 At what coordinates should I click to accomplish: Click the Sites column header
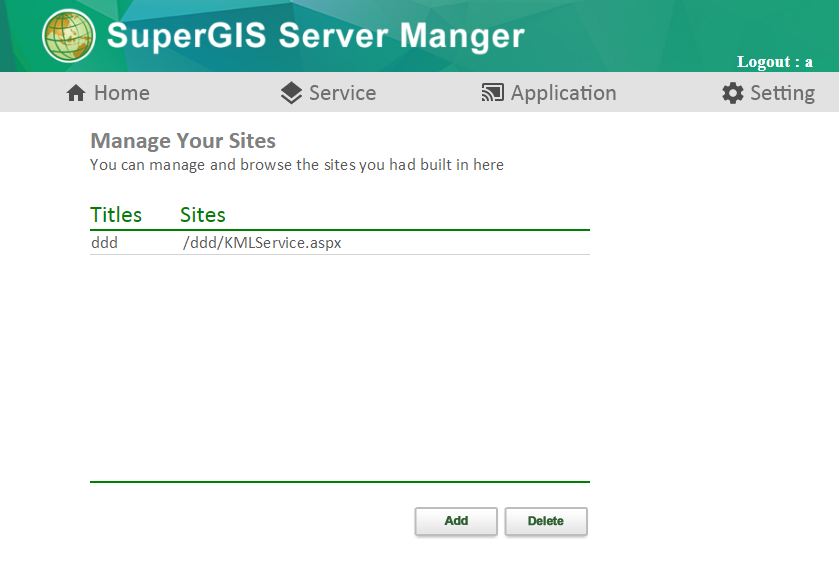click(x=203, y=215)
